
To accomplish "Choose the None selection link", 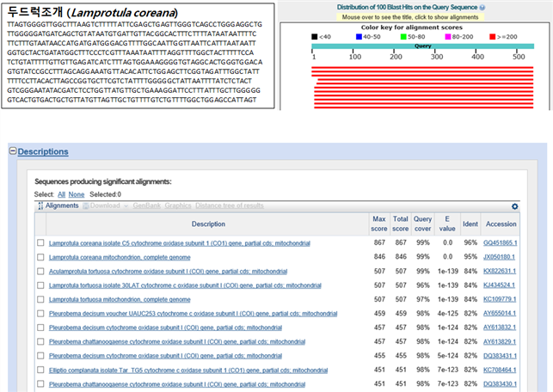I will (77, 194).
